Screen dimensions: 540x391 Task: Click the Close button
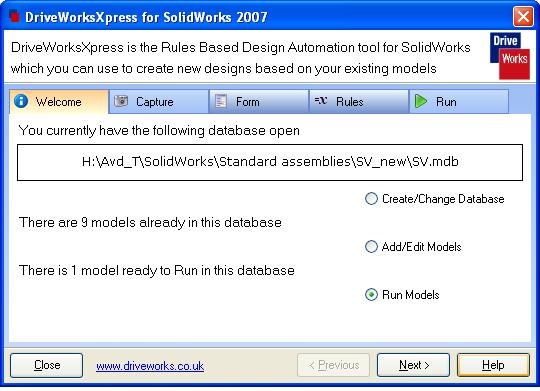pos(46,365)
